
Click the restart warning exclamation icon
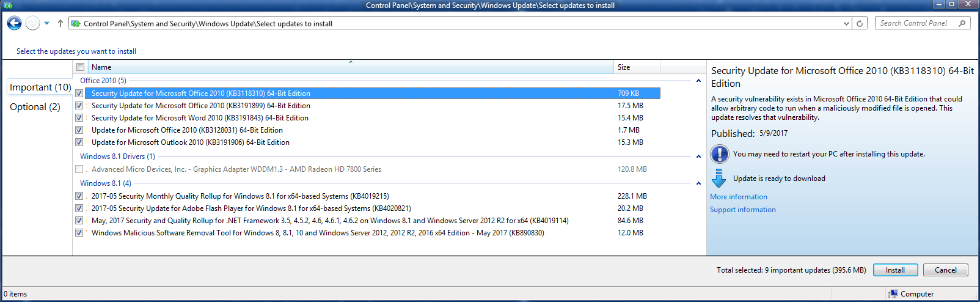(x=720, y=154)
